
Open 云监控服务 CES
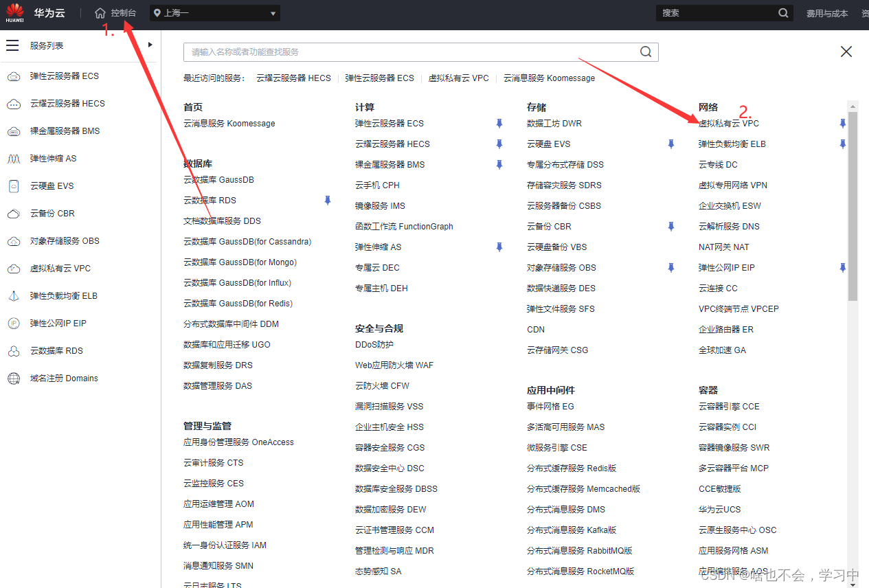click(x=214, y=484)
